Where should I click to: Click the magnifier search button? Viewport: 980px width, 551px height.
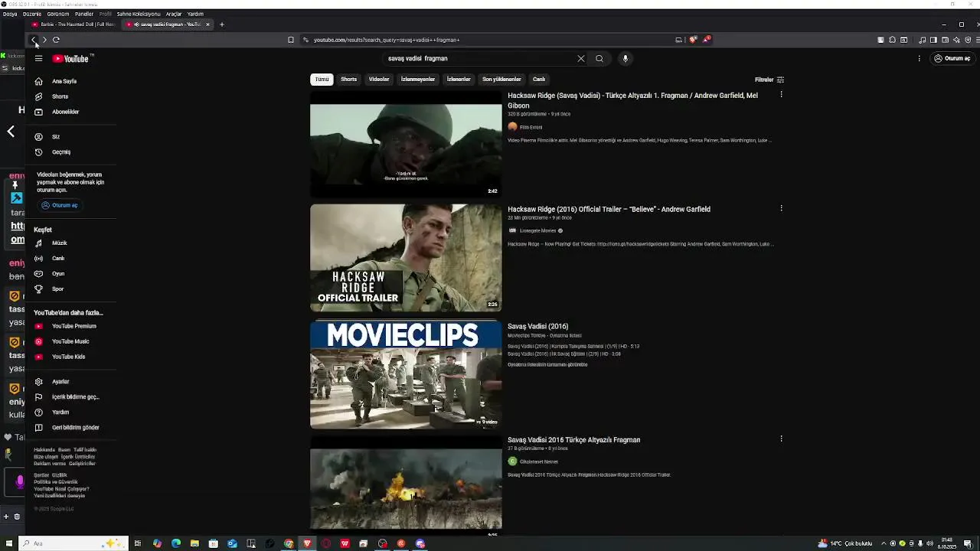[x=599, y=58]
